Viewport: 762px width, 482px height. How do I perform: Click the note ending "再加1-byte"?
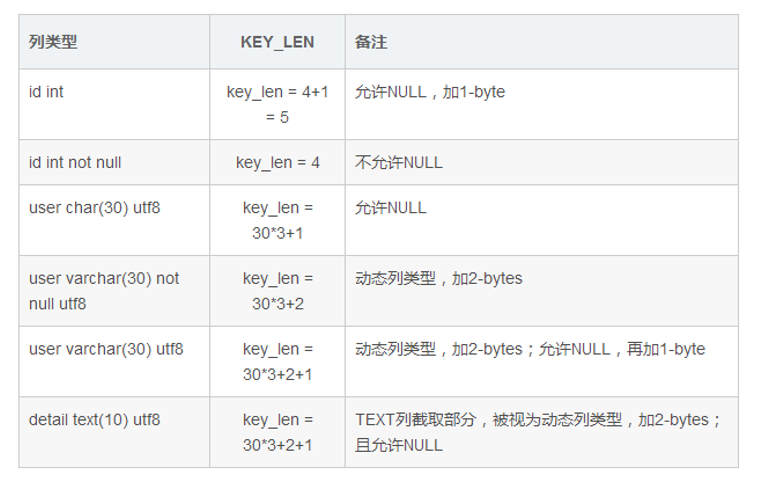coord(530,349)
